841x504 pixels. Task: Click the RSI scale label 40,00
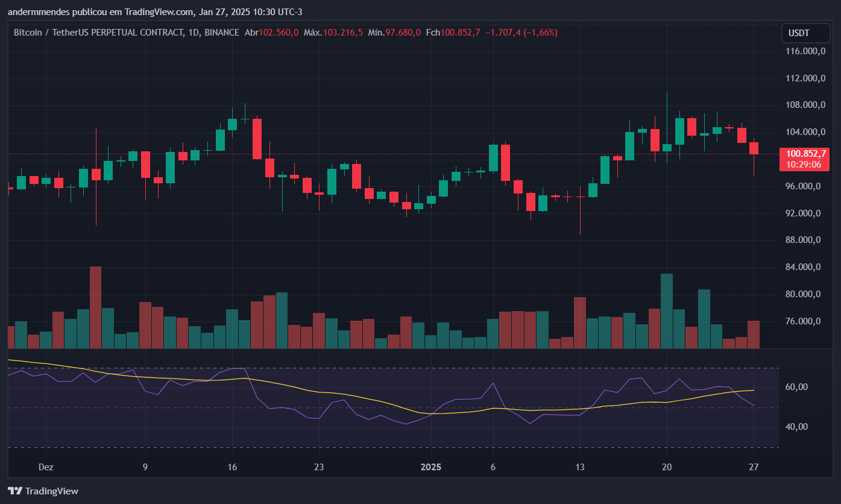pyautogui.click(x=796, y=427)
